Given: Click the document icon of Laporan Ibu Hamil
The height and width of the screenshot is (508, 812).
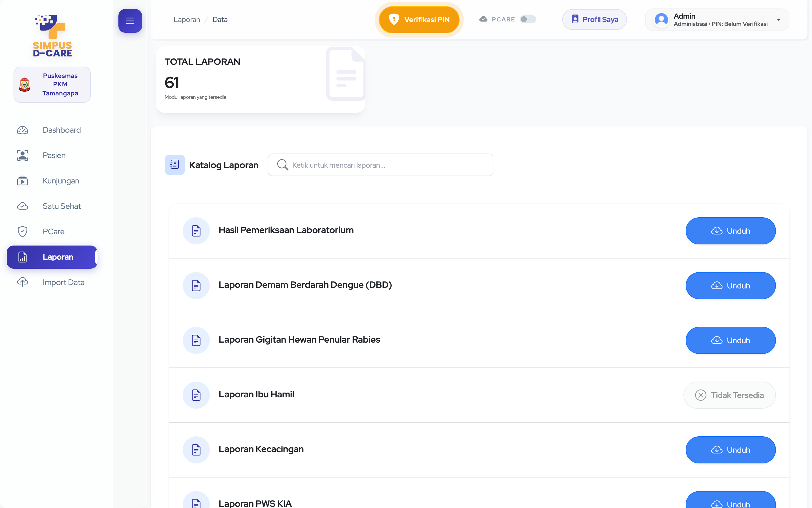Looking at the screenshot, I should coord(196,395).
